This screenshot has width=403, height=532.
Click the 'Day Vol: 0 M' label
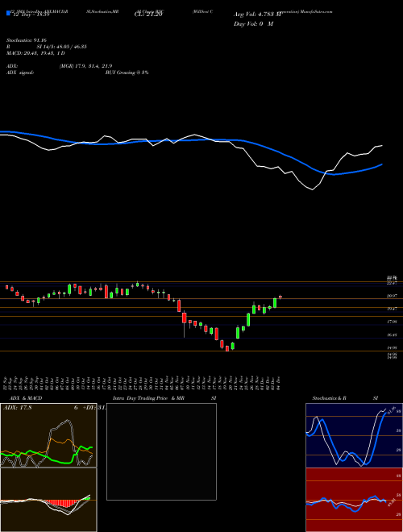point(253,24)
